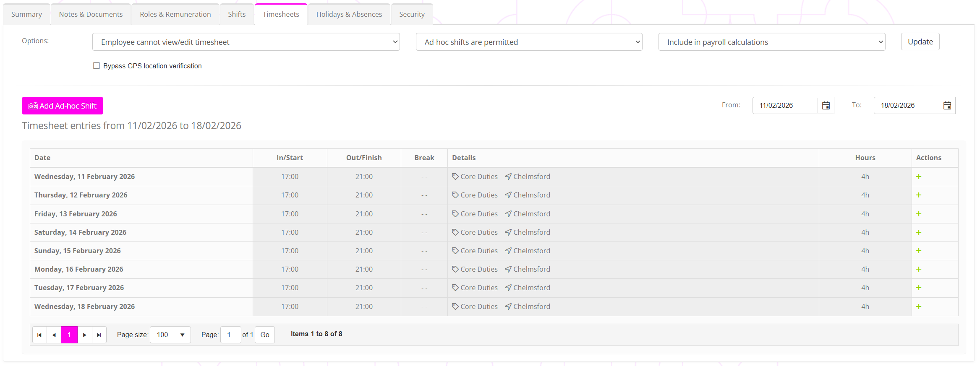Image resolution: width=980 pixels, height=366 pixels.
Task: Open the Roles & Remuneration tab
Action: (x=175, y=14)
